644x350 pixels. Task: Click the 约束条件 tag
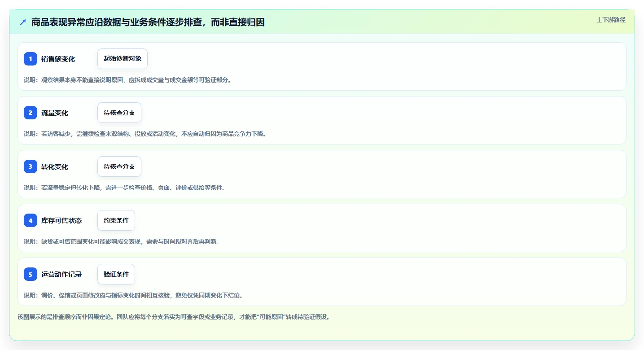(116, 220)
